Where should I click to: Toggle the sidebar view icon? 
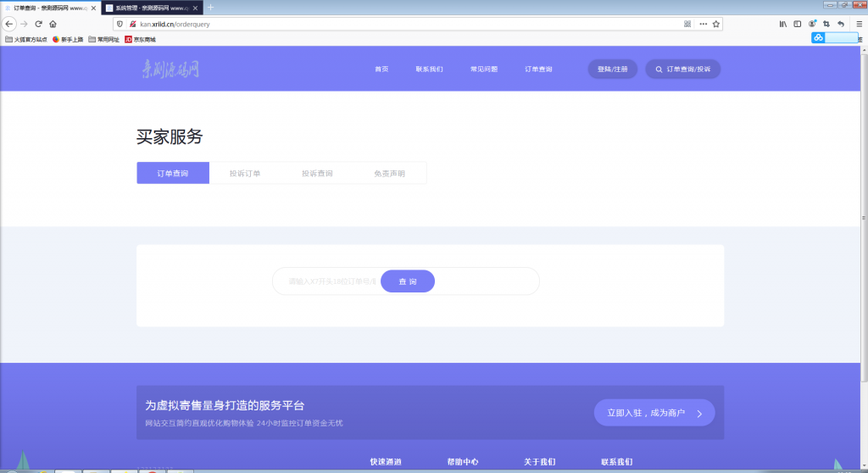(797, 24)
